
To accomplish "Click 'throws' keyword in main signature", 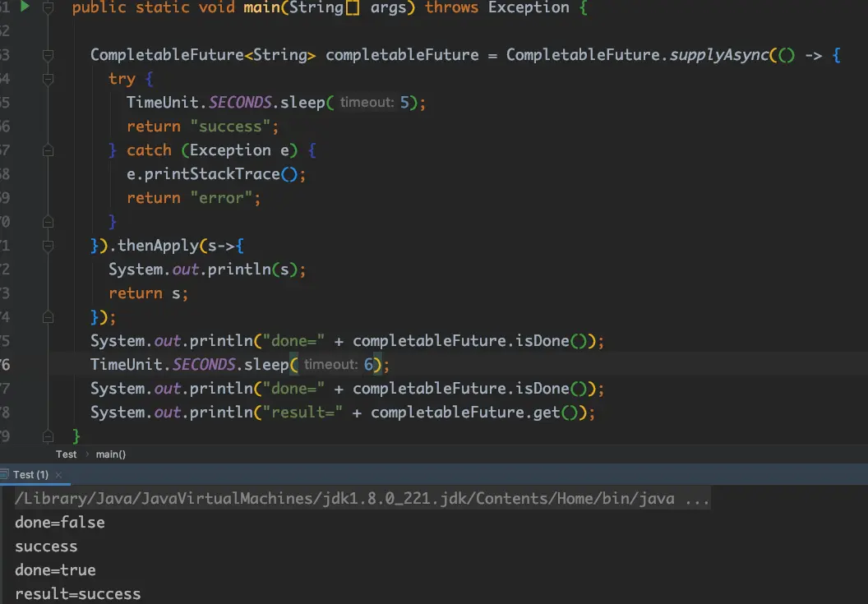I will (452, 7).
